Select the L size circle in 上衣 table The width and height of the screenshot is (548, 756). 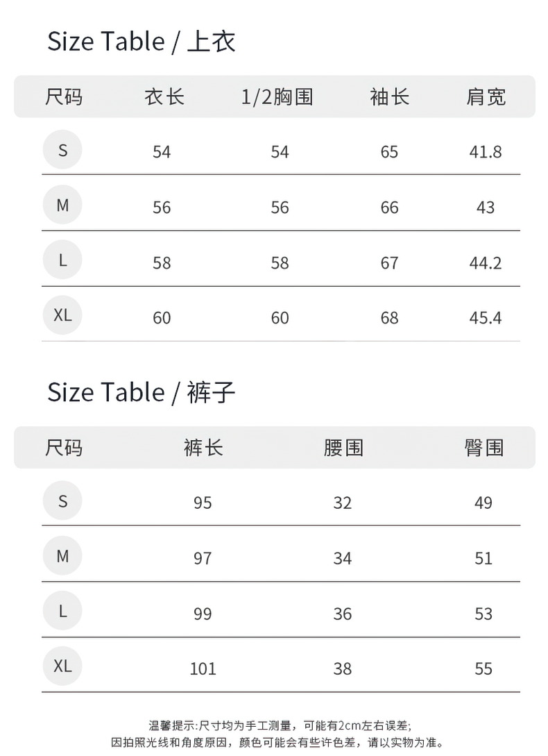(x=62, y=260)
